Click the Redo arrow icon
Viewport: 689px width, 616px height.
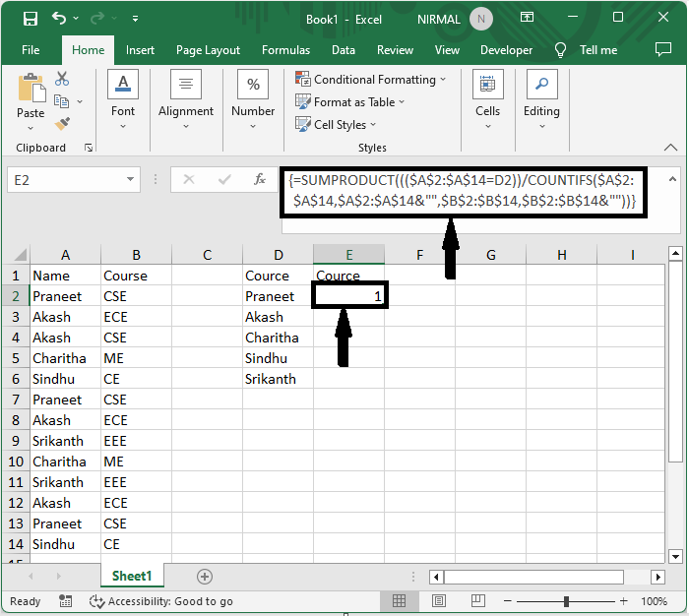coord(97,18)
